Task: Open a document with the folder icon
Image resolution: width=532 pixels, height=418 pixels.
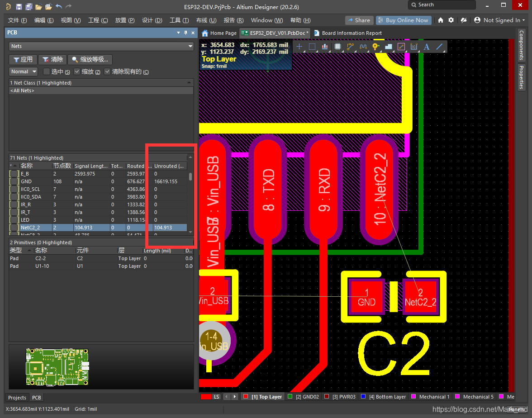Action: click(39, 6)
